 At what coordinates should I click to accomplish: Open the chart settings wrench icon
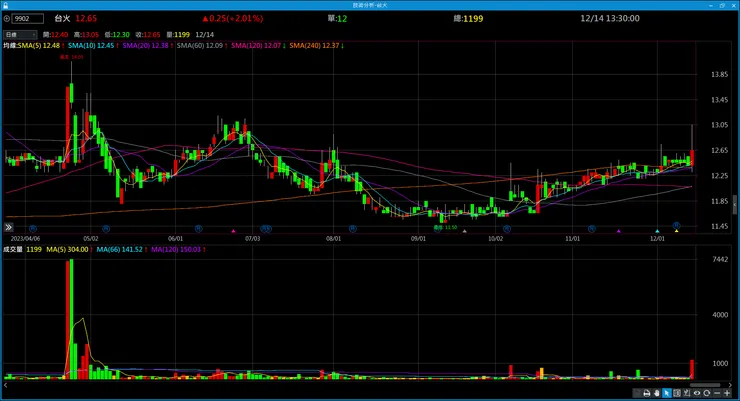(687, 393)
